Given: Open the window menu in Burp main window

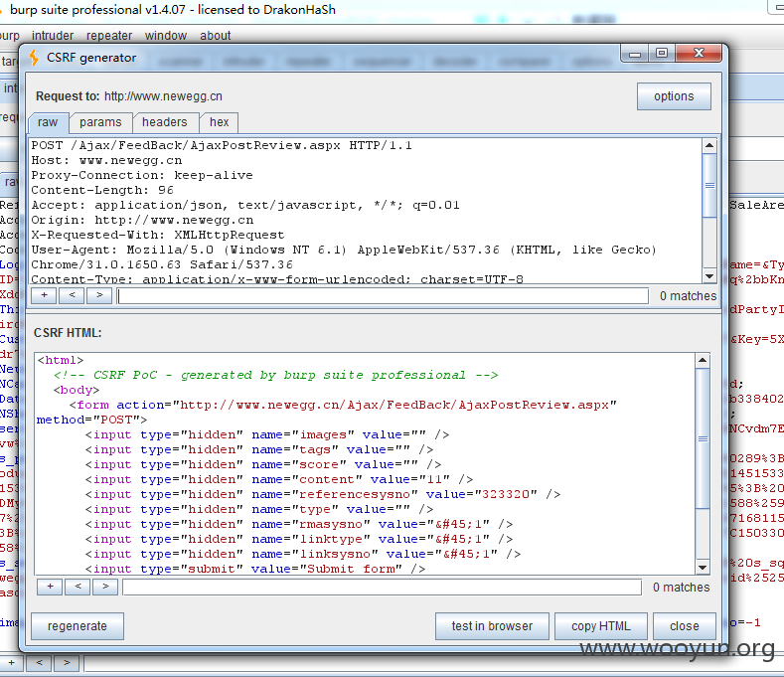Looking at the screenshot, I should [166, 36].
